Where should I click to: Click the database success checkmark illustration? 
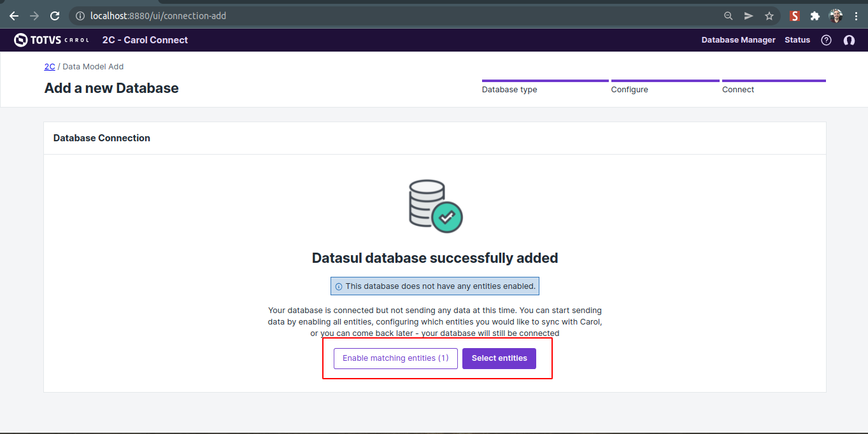(x=436, y=206)
